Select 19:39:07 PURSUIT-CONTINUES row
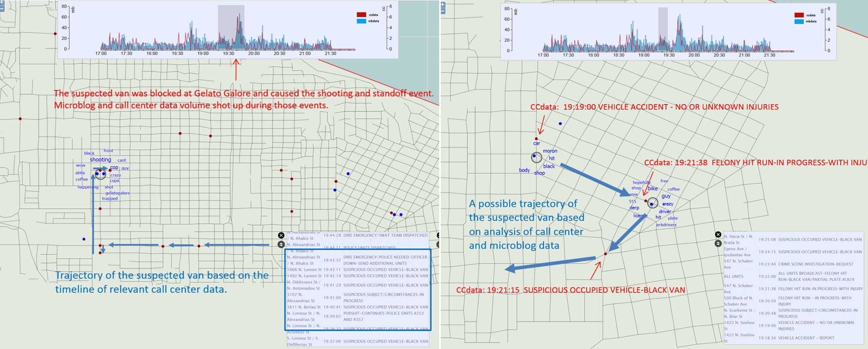Image resolution: width=868 pixels, height=349 pixels. pyautogui.click(x=357, y=316)
